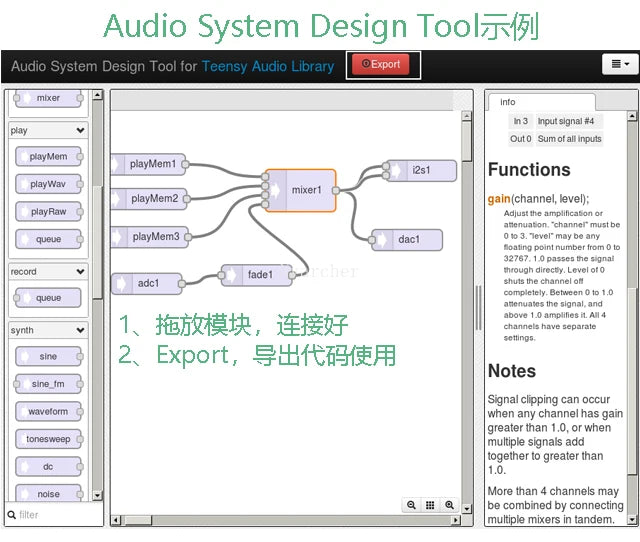Viewport: 640px width, 542px height.
Task: Collapse the record category in palette
Action: click(80, 272)
